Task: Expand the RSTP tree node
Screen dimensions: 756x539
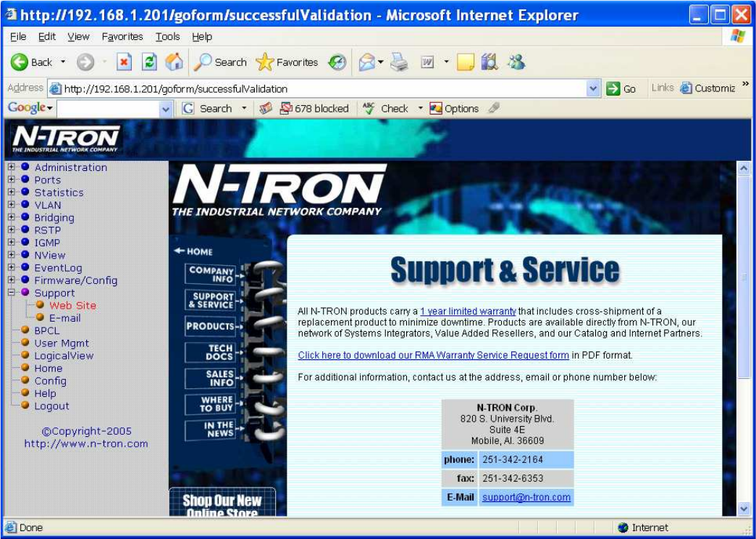Action: point(12,230)
